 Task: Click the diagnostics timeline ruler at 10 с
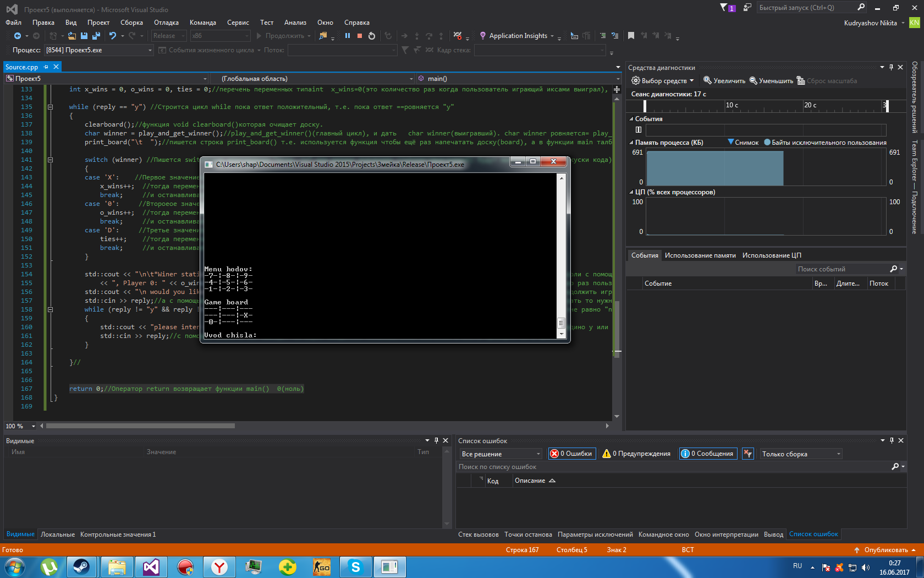(732, 105)
